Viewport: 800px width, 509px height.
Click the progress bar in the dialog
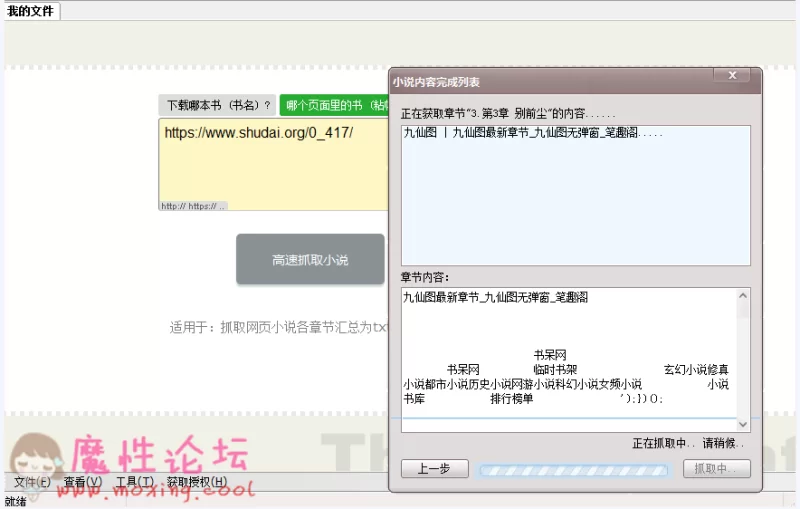pyautogui.click(x=573, y=470)
